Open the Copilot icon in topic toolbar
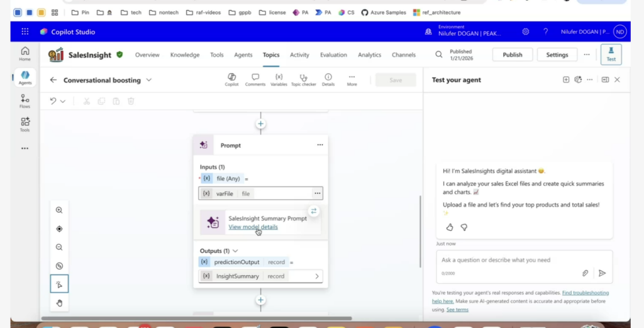 pyautogui.click(x=231, y=77)
